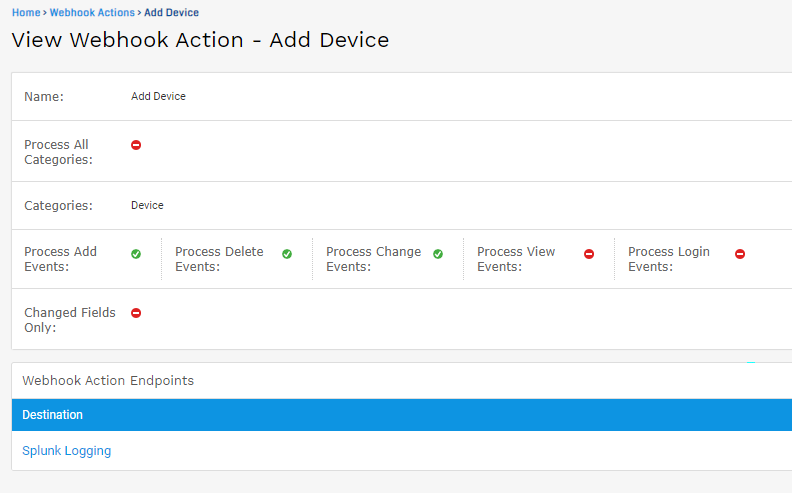The width and height of the screenshot is (792, 493).
Task: Click the Webhook Action Endpoints panel header
Action: click(108, 381)
